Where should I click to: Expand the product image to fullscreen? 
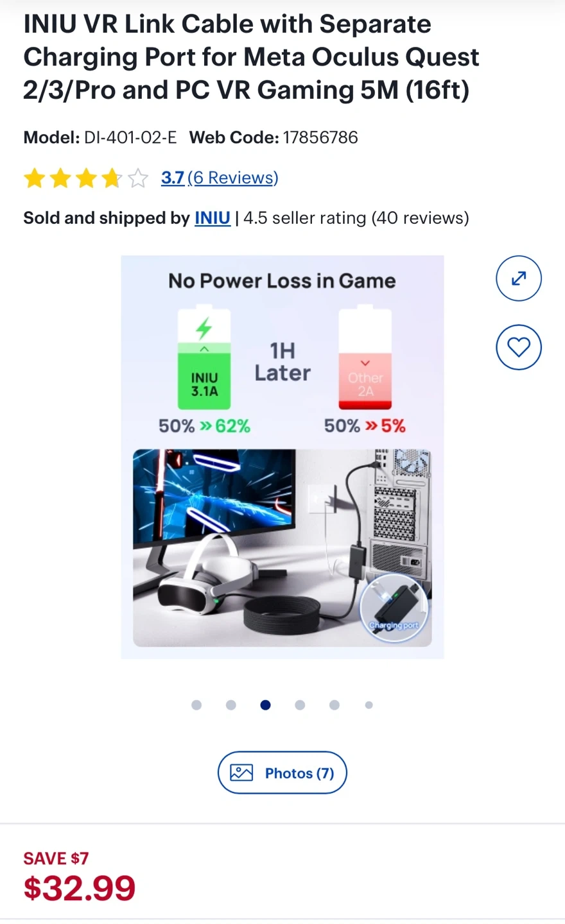519,278
